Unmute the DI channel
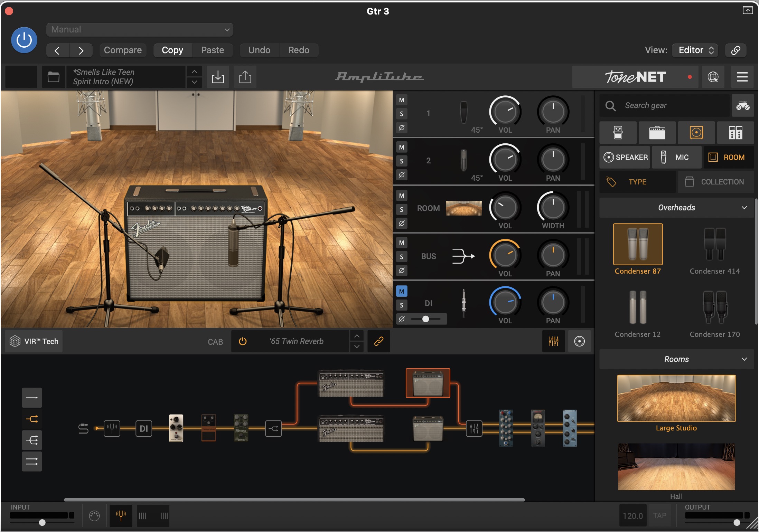759x532 pixels. tap(402, 291)
